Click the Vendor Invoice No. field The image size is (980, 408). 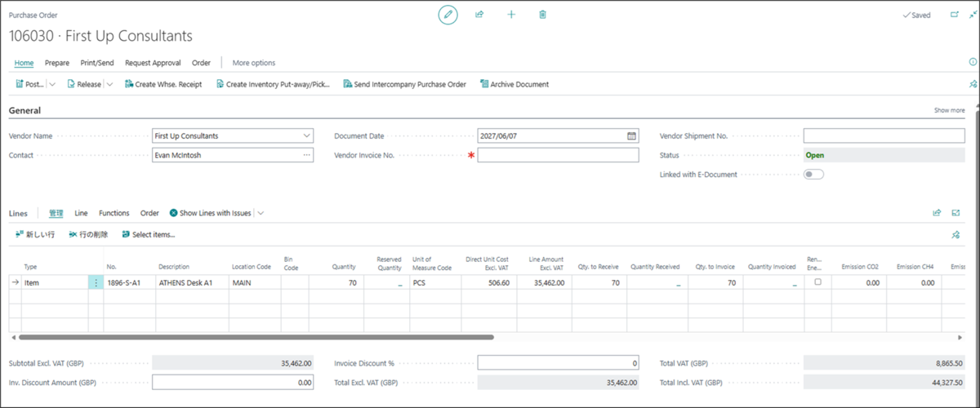coord(558,154)
